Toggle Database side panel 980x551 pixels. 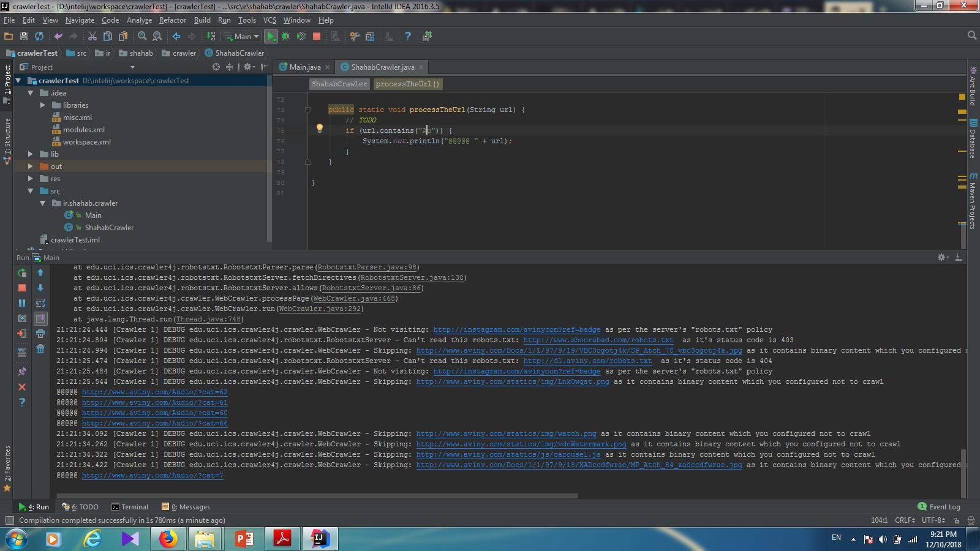pyautogui.click(x=973, y=140)
